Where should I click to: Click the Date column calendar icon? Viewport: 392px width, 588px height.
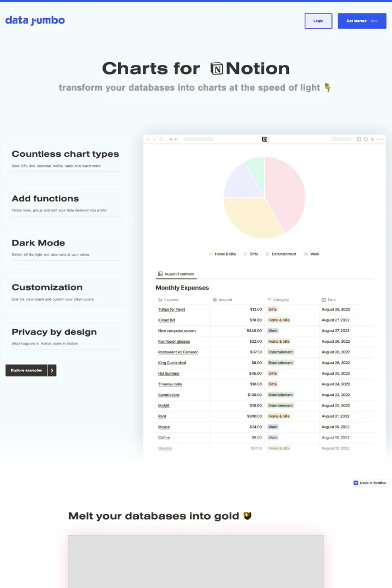click(x=323, y=298)
